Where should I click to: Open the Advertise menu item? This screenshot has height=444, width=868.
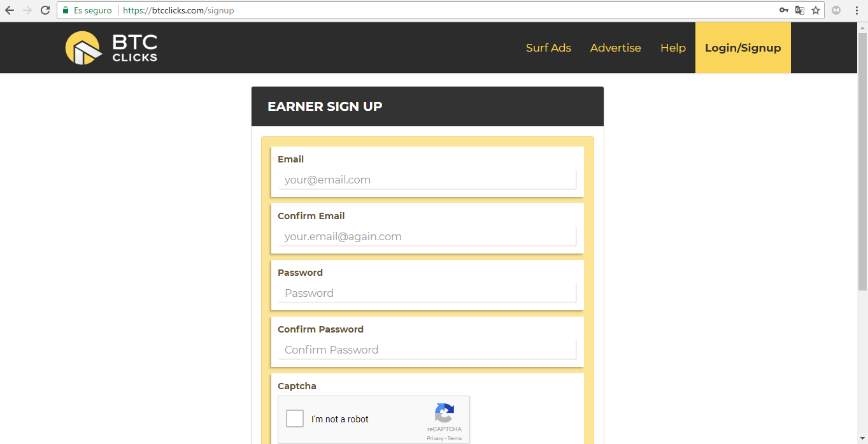(x=615, y=48)
